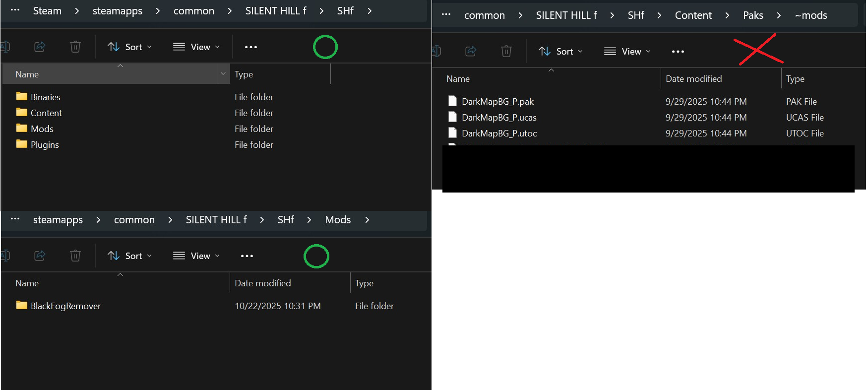Go to Content in ~mods window breadcrumb

coord(693,15)
